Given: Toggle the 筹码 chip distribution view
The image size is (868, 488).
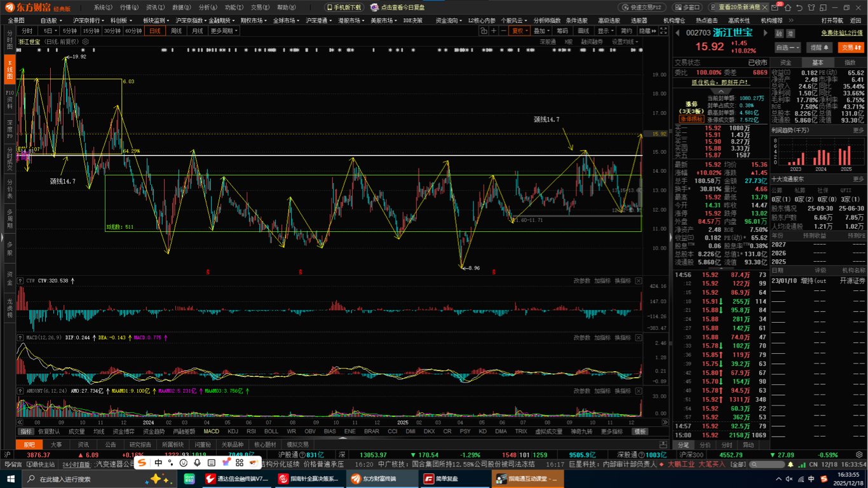Looking at the screenshot, I should coord(562,30).
